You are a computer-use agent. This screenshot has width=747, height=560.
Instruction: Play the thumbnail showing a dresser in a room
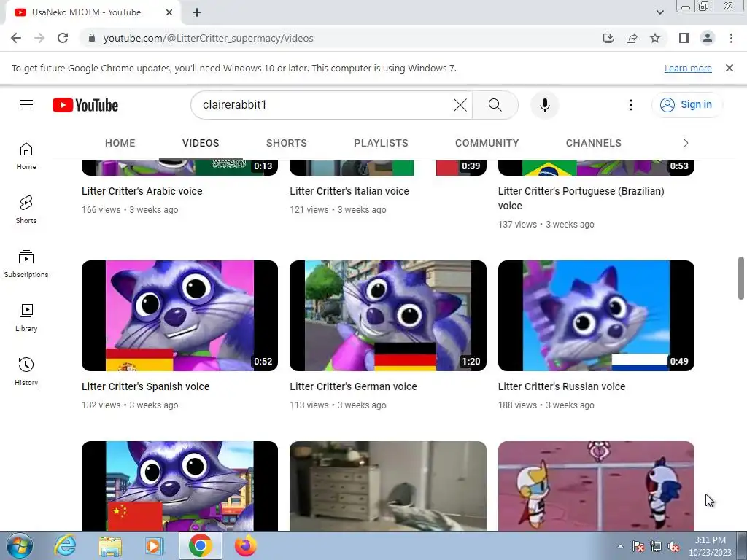pyautogui.click(x=388, y=486)
